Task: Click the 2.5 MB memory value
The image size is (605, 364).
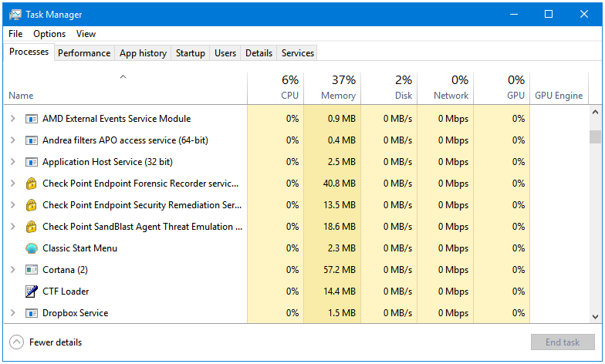Action: (x=341, y=162)
